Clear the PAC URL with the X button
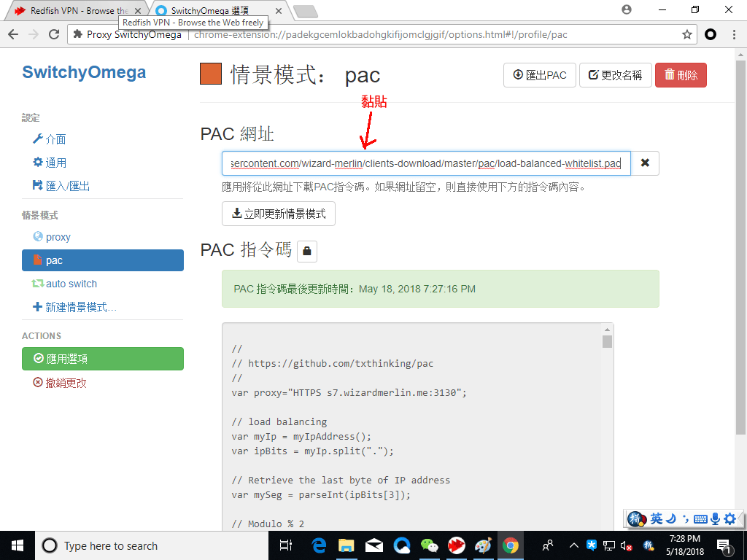Viewport: 747px width, 560px height. click(645, 163)
